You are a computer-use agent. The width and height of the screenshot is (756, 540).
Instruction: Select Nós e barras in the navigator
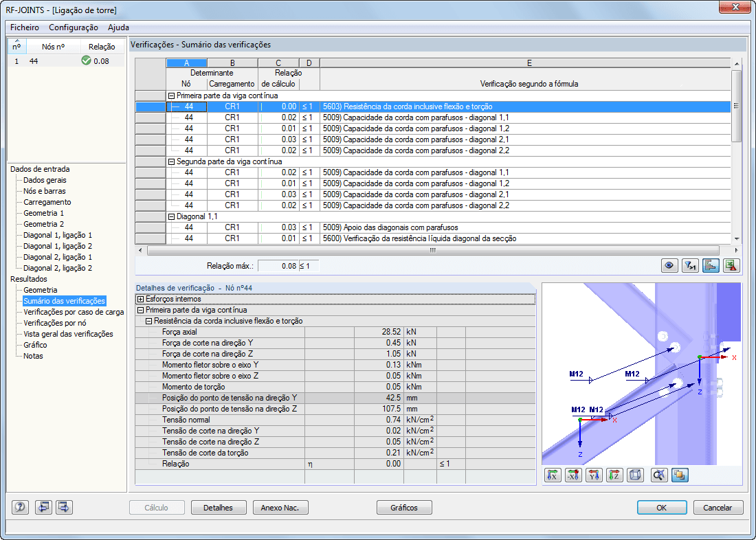point(45,191)
